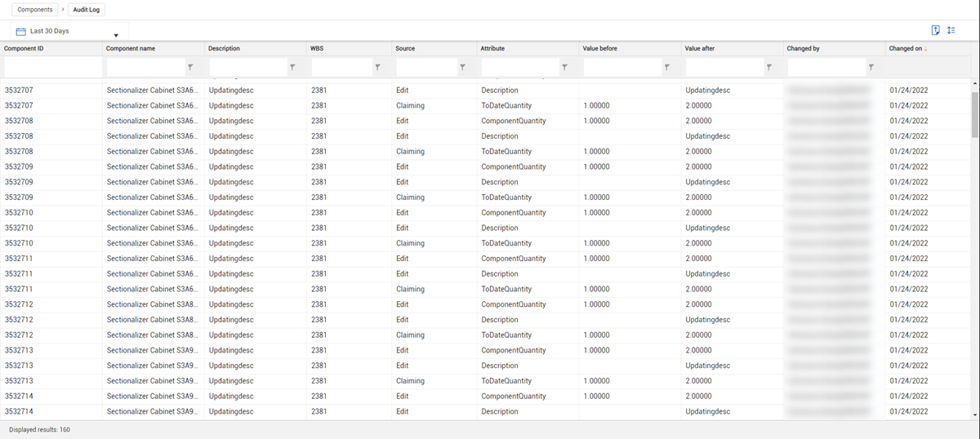Go to Components in the breadcrumb
The height and width of the screenshot is (439, 980).
click(35, 10)
